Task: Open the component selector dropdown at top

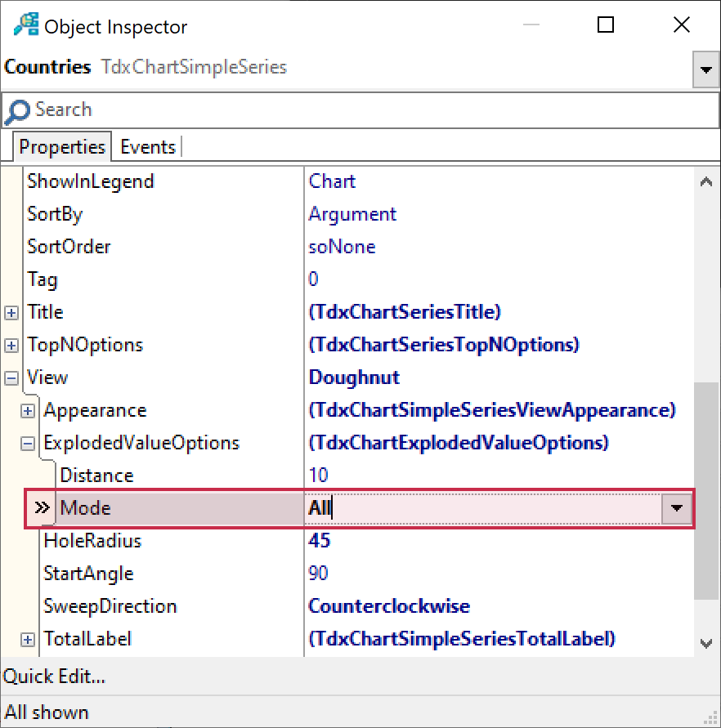Action: 705,71
